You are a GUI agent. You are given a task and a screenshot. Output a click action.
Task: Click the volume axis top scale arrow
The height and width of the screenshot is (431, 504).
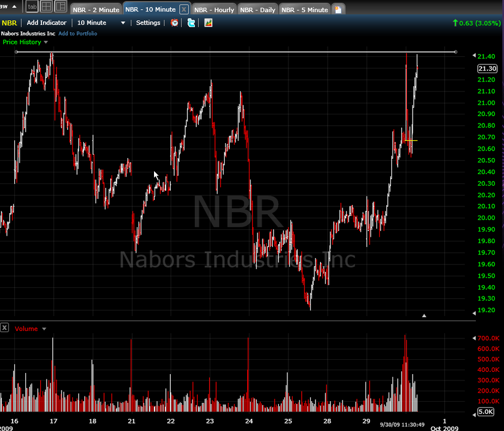[x=474, y=338]
